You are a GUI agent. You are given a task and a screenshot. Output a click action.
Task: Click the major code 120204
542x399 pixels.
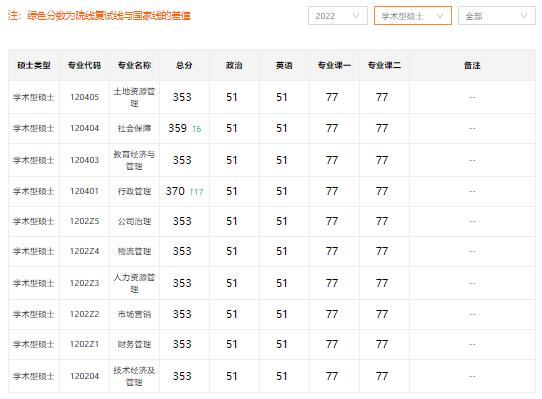click(84, 376)
